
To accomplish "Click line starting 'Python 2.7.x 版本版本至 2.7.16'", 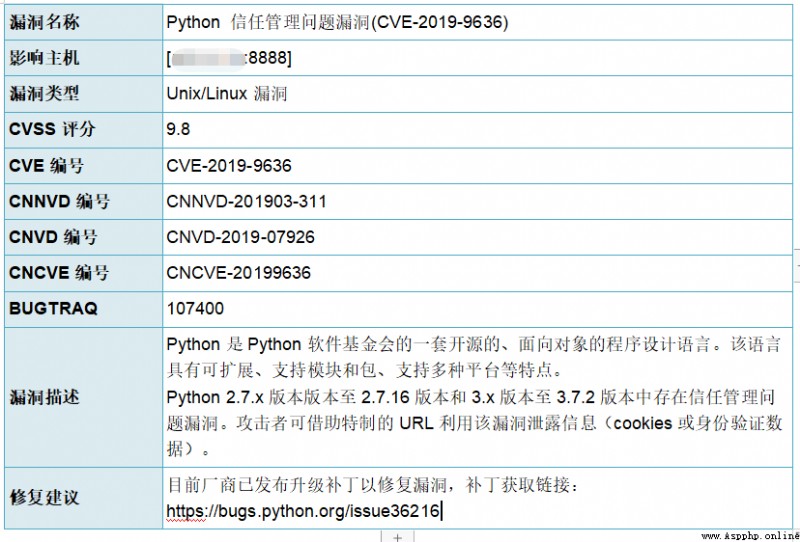I will (x=471, y=397).
